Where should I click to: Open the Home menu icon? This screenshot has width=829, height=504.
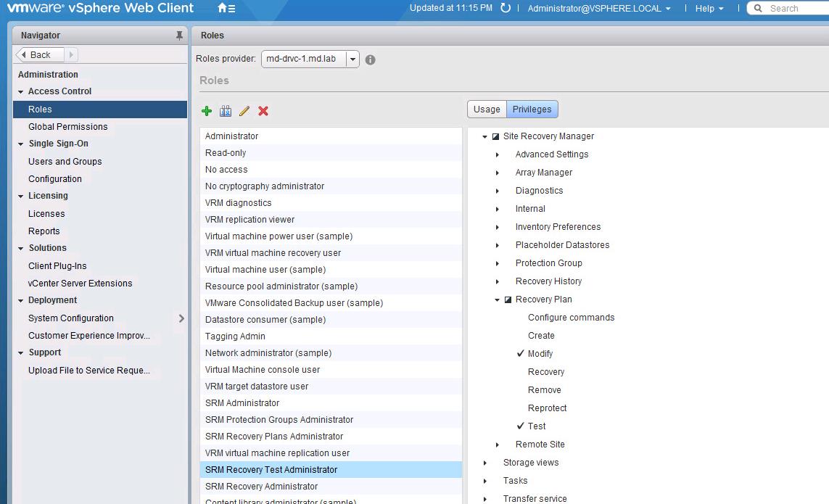click(226, 8)
